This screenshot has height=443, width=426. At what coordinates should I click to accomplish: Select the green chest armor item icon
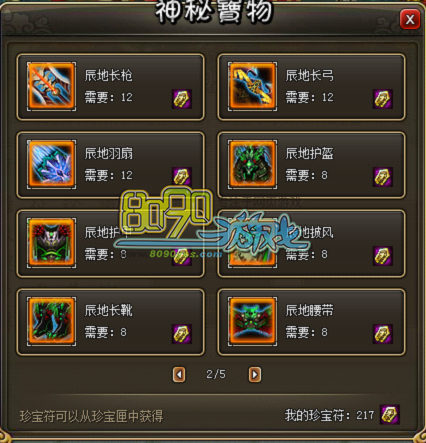(x=51, y=243)
